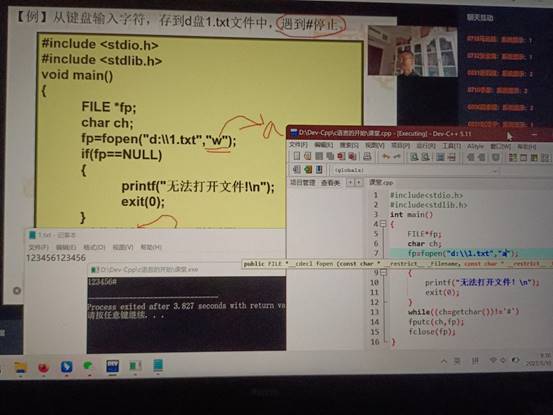Show hidden tray icons chevron
Viewport: 553px width, 415px height.
coord(444,361)
